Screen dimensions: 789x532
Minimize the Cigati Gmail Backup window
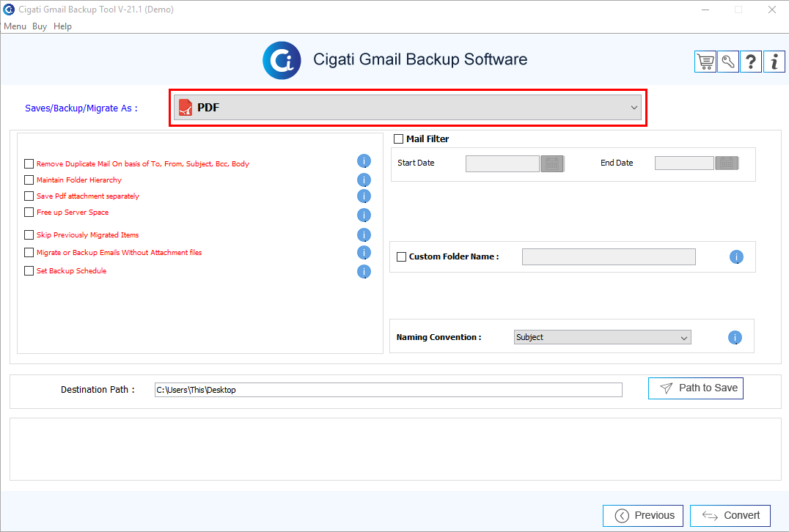[705, 10]
